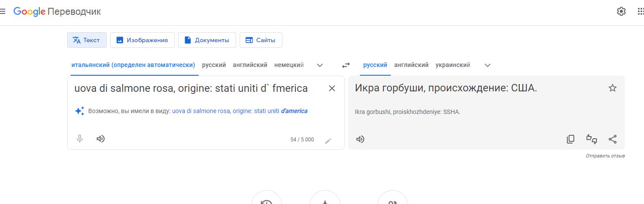Expand the source language list

320,65
